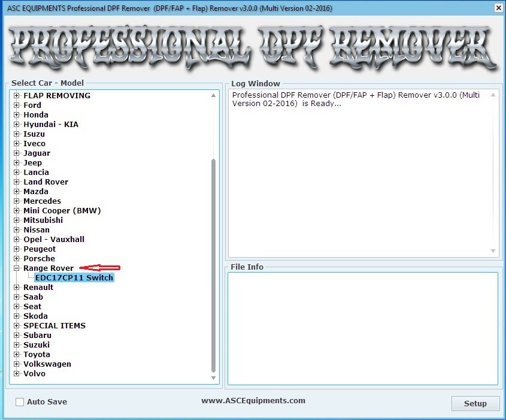Open the Mini Cooper (BMW) branch

(x=17, y=210)
